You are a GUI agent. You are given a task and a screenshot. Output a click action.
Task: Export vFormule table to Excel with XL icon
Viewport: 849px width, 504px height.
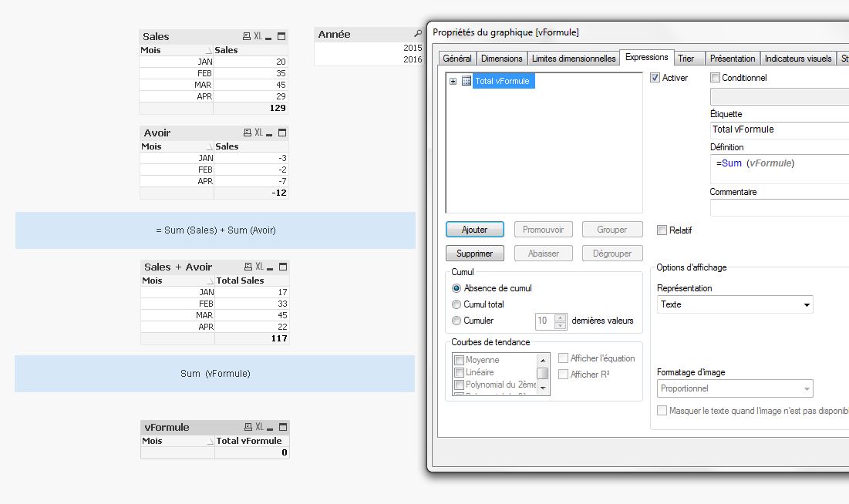[260, 427]
